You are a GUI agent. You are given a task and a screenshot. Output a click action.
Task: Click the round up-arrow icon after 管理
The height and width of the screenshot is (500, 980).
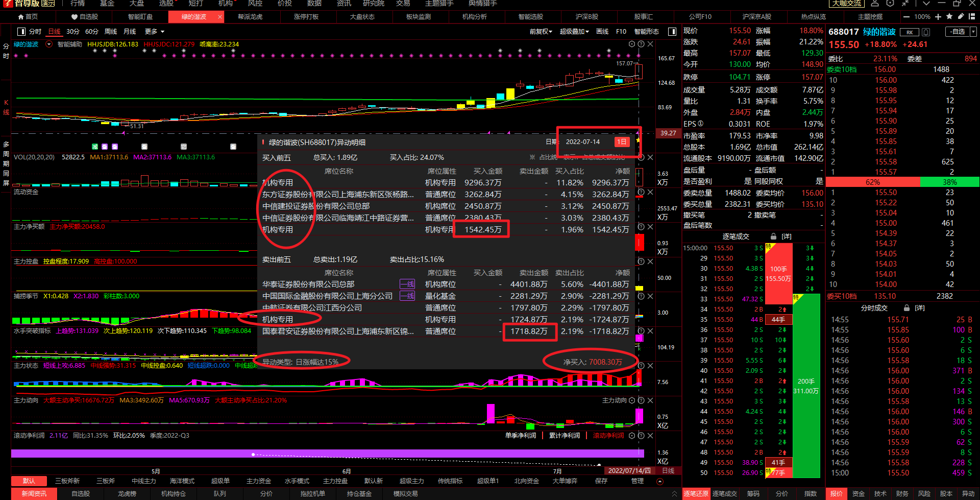[659, 481]
